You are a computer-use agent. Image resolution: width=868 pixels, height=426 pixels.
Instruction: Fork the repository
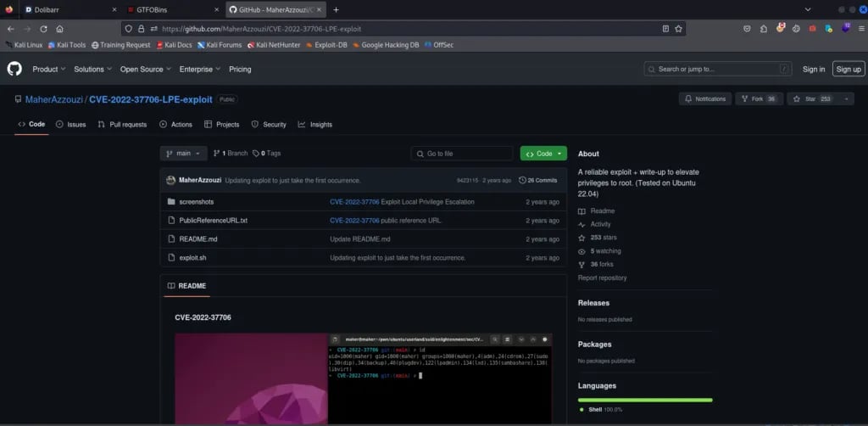click(x=759, y=98)
